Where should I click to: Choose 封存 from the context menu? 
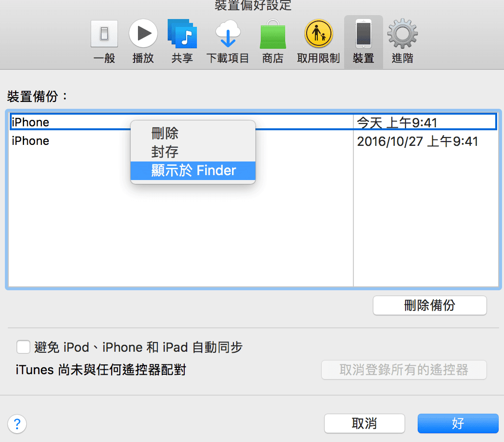(x=165, y=152)
